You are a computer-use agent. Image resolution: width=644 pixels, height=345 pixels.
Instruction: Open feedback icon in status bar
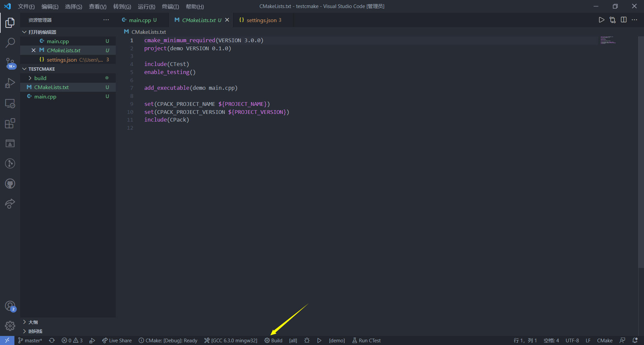tap(622, 340)
